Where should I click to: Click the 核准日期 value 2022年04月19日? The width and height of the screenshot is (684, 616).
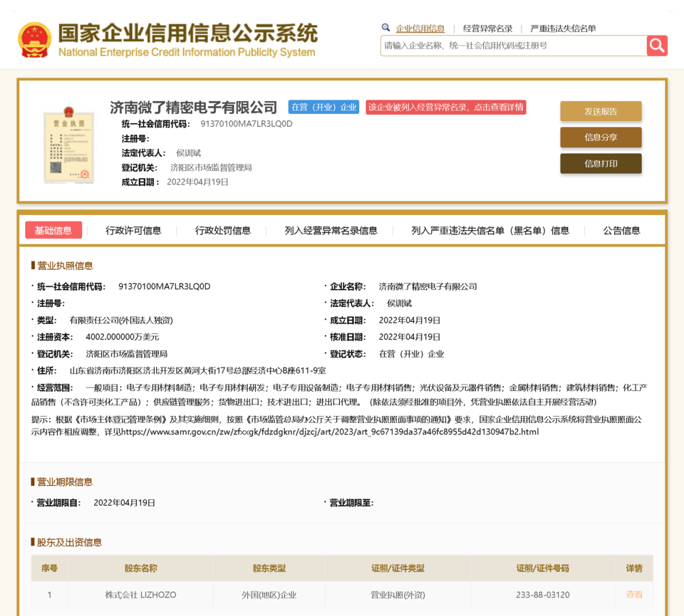tap(409, 337)
